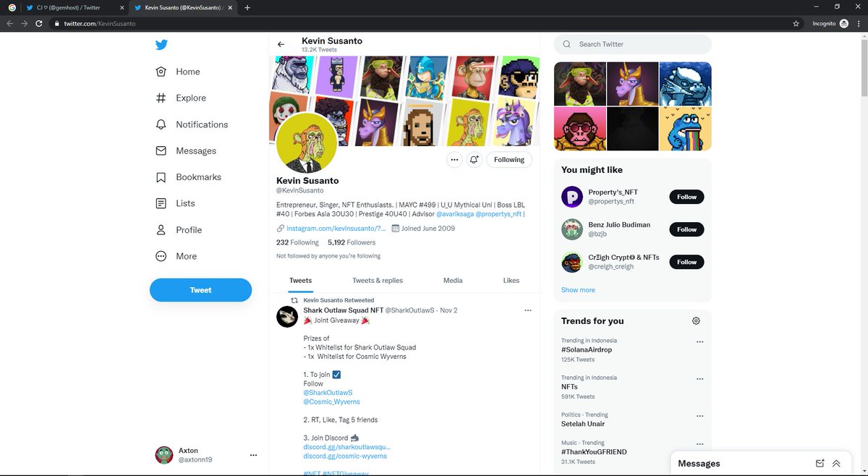Image resolution: width=868 pixels, height=476 pixels.
Task: Open options for the NFTs trend
Action: [699, 378]
